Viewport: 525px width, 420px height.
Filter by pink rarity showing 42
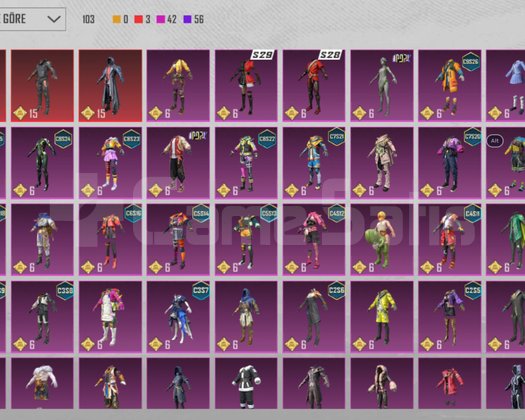(166, 19)
